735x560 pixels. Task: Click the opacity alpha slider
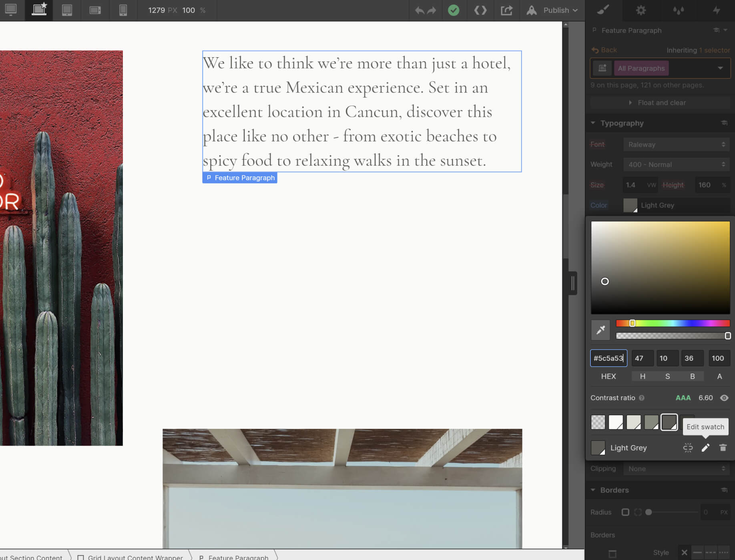673,336
